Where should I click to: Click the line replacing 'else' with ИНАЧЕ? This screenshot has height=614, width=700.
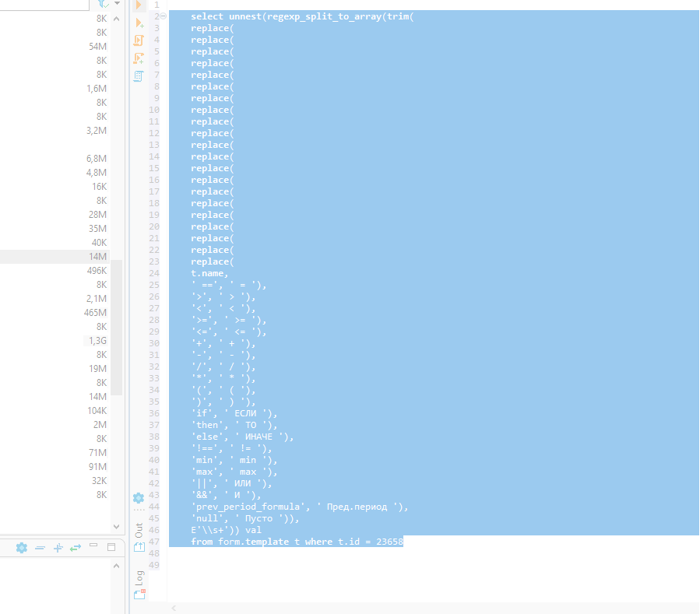coord(242,437)
